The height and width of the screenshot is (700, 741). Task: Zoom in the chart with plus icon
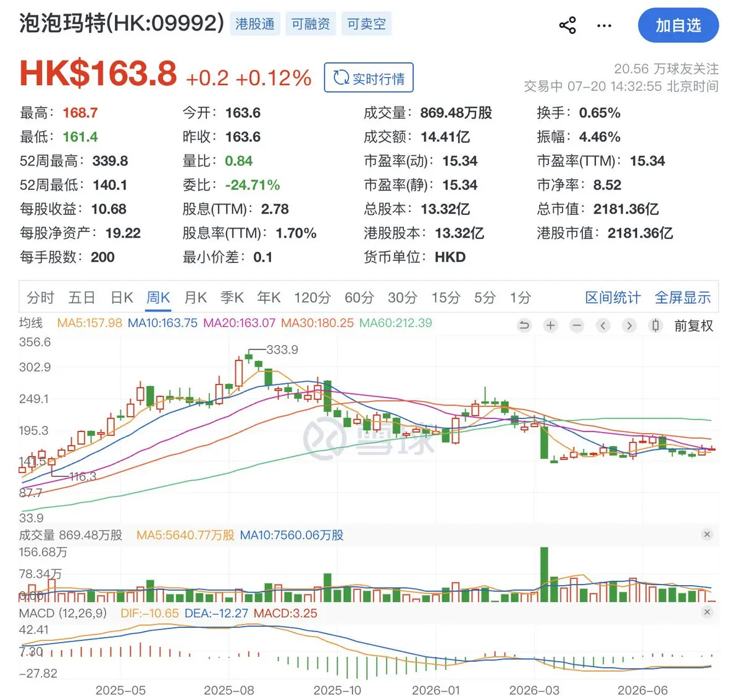click(x=551, y=325)
